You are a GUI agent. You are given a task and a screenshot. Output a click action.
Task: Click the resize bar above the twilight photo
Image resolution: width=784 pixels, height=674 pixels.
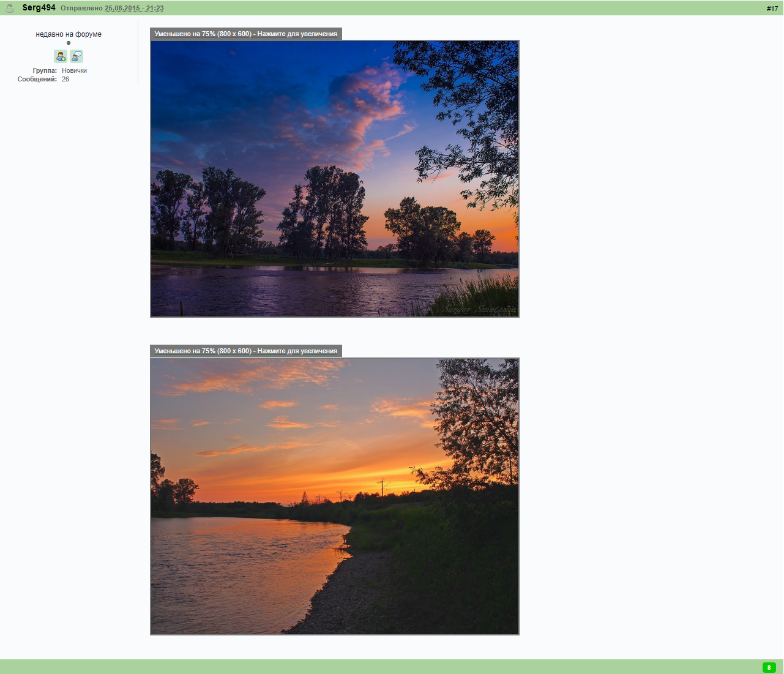tap(246, 34)
